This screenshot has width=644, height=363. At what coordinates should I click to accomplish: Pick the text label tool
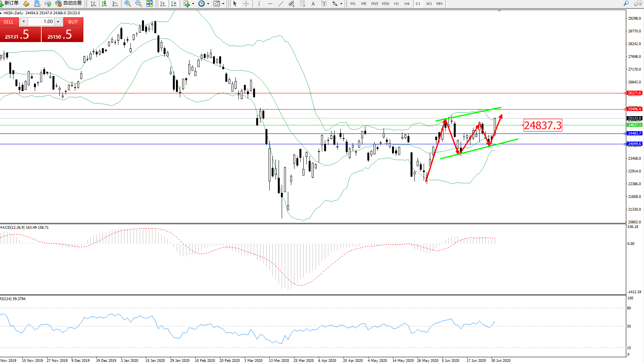coord(313,3)
